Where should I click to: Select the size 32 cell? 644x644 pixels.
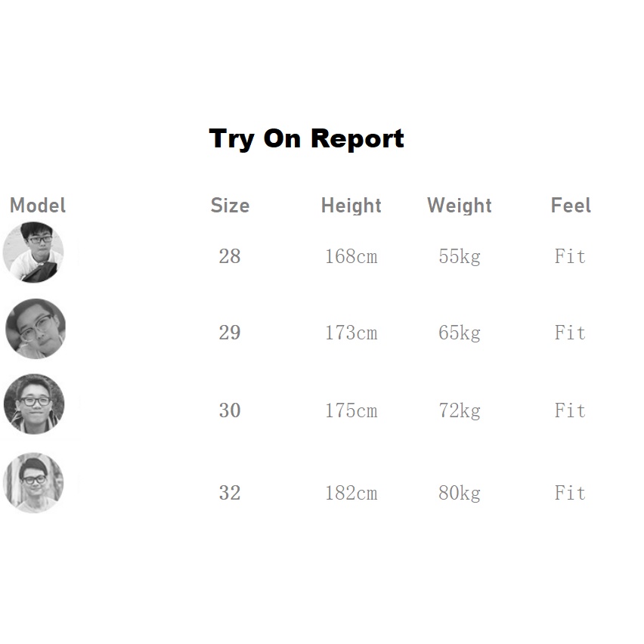pos(230,494)
